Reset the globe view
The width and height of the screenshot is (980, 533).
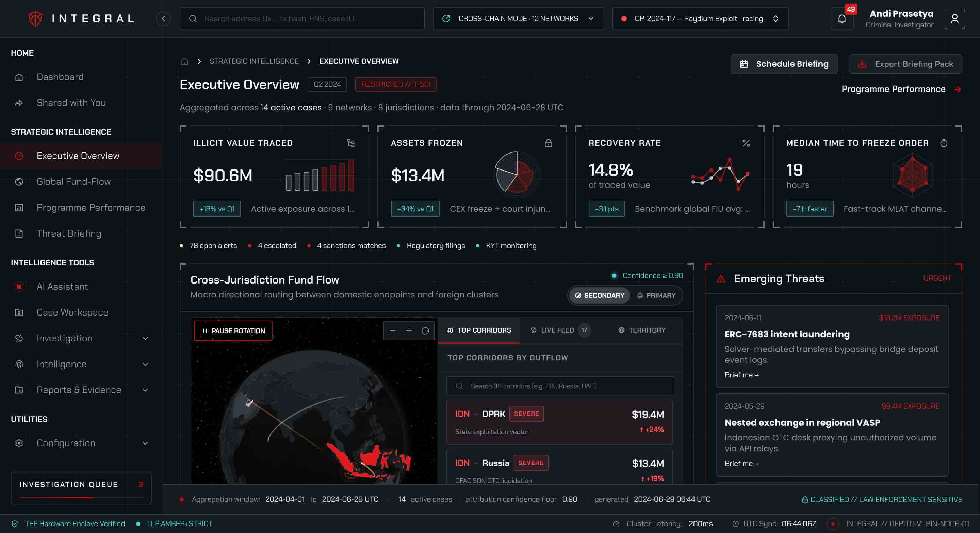(x=425, y=330)
